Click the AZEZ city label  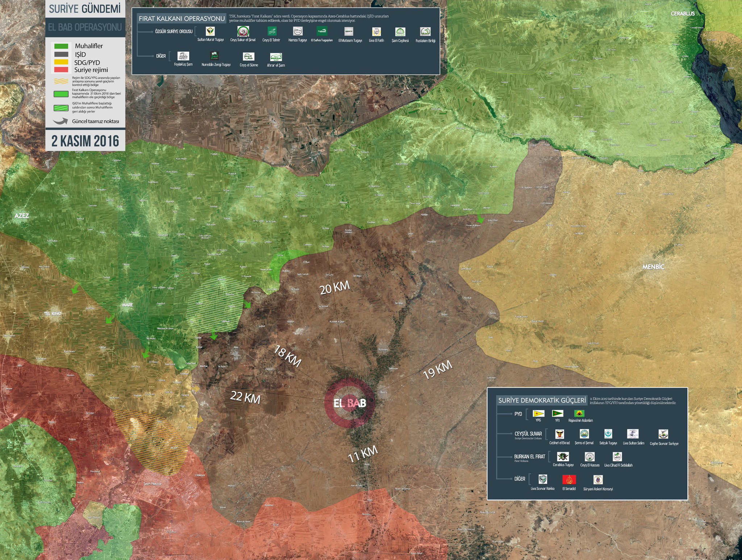(22, 216)
